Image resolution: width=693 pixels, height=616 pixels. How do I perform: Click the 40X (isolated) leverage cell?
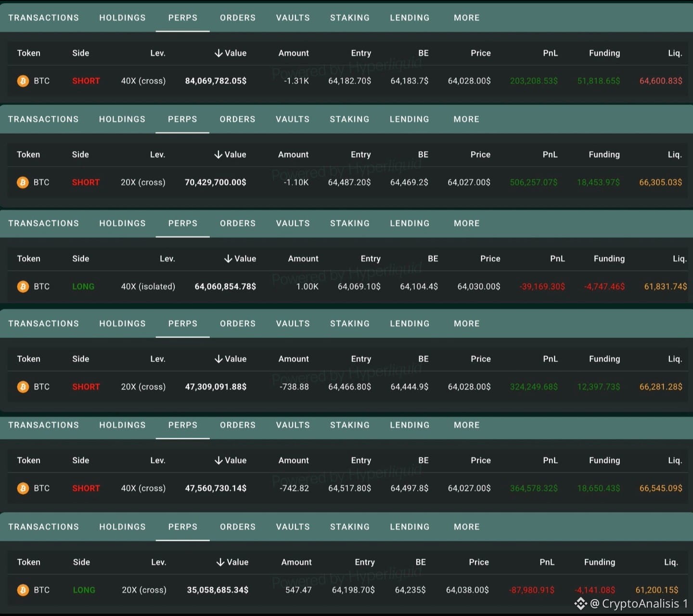148,287
